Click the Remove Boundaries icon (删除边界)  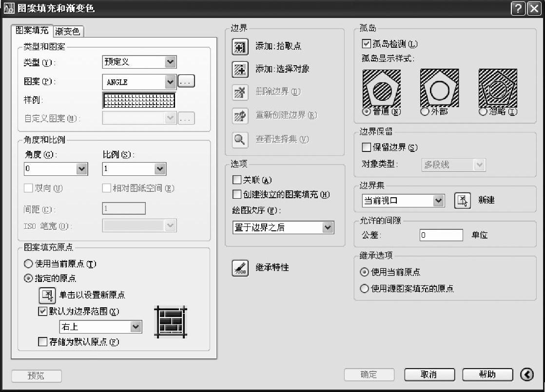click(x=240, y=93)
